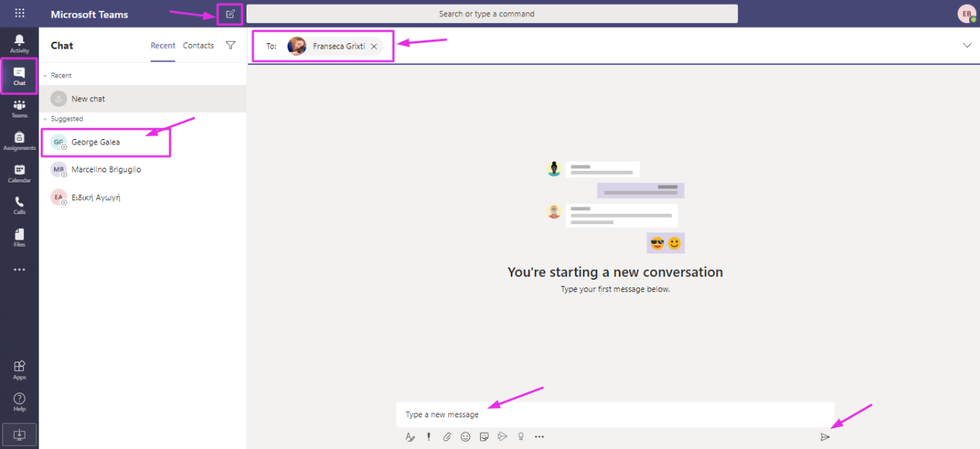Image resolution: width=980 pixels, height=449 pixels.
Task: Collapse the Recent chat group
Action: [x=45, y=76]
